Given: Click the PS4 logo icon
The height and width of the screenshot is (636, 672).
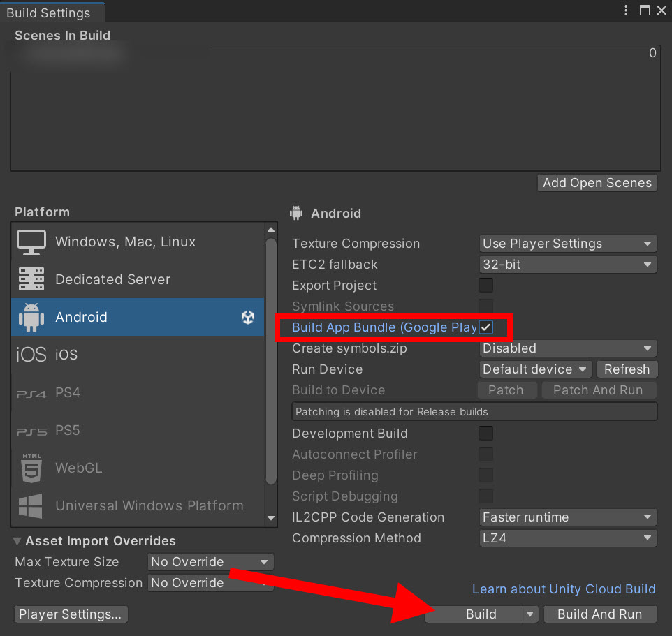Looking at the screenshot, I should click(31, 394).
